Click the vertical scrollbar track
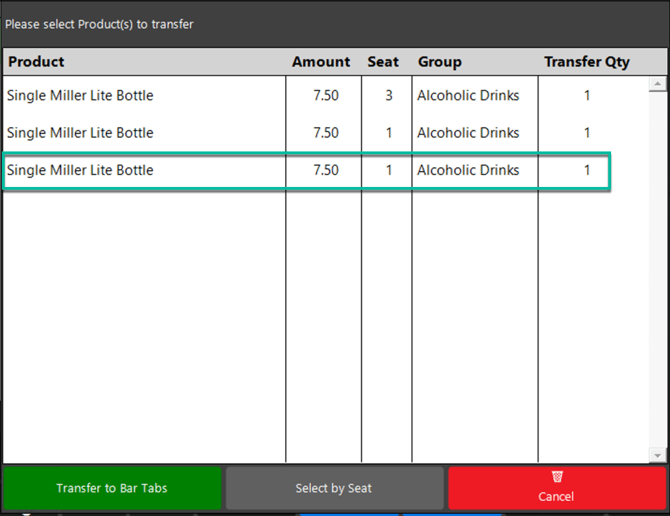The width and height of the screenshot is (670, 516). [657, 270]
